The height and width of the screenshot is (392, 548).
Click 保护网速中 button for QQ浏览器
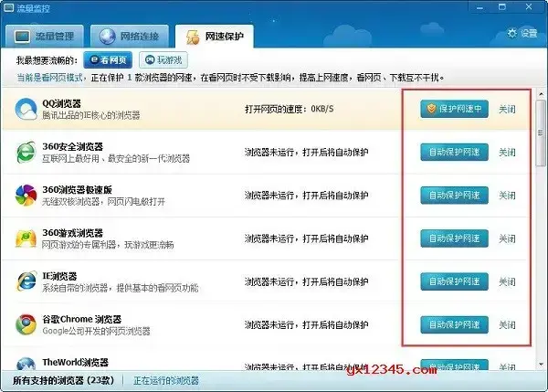click(454, 109)
